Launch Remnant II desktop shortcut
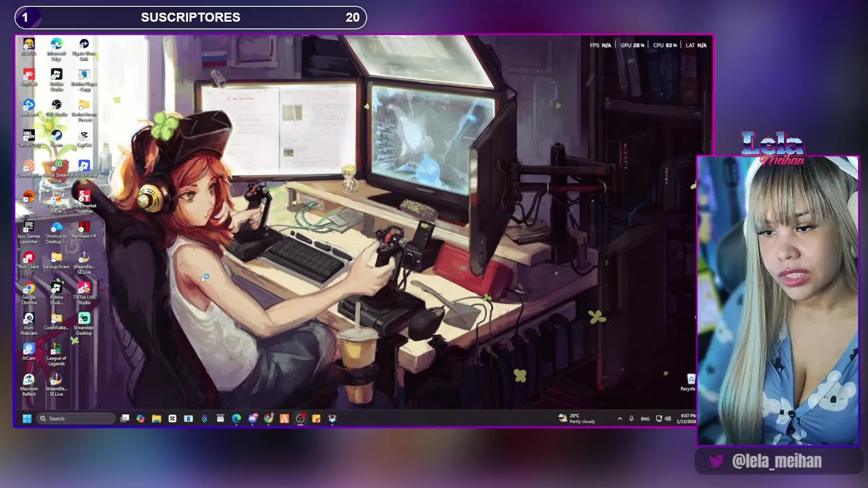Image resolution: width=868 pixels, height=488 pixels. [84, 230]
